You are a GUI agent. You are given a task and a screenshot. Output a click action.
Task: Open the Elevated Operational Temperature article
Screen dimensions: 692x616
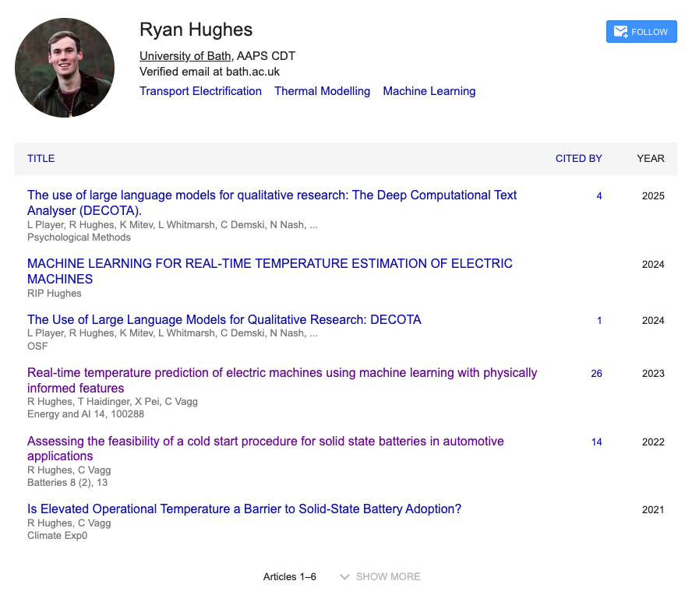click(x=244, y=509)
